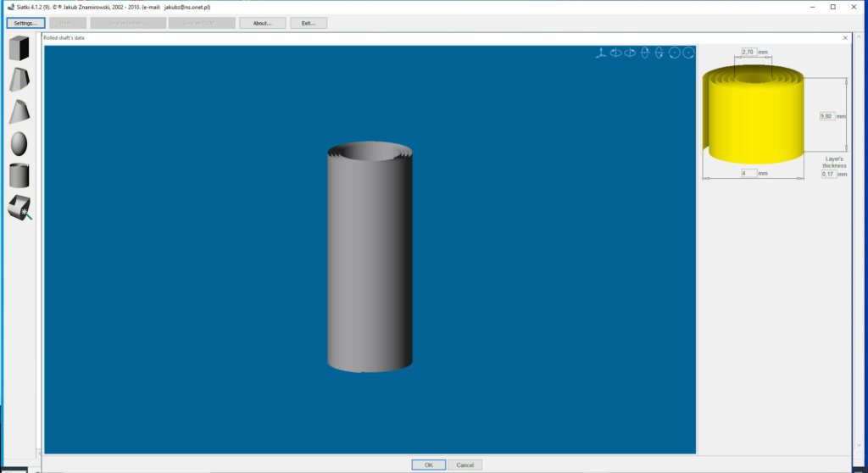Image resolution: width=868 pixels, height=473 pixels.
Task: Maximize the Siatki application window
Action: tap(832, 7)
